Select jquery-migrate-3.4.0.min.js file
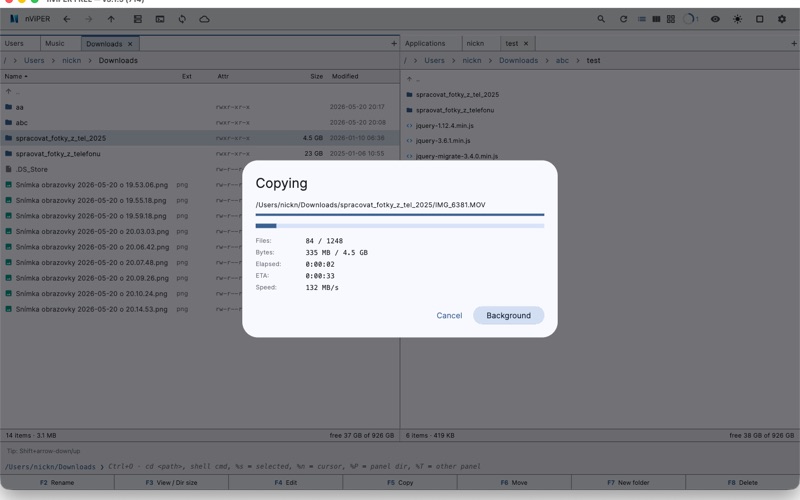Screen dimensions: 800x500 tap(600, 156)
